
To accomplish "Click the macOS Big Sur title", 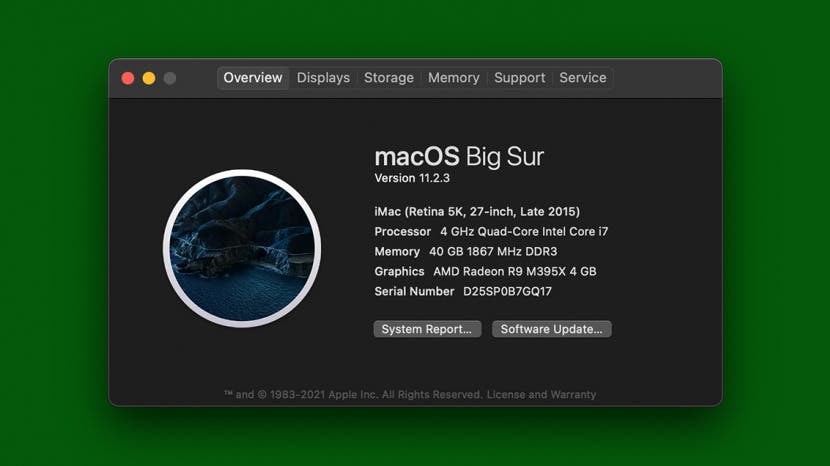I will (x=459, y=156).
